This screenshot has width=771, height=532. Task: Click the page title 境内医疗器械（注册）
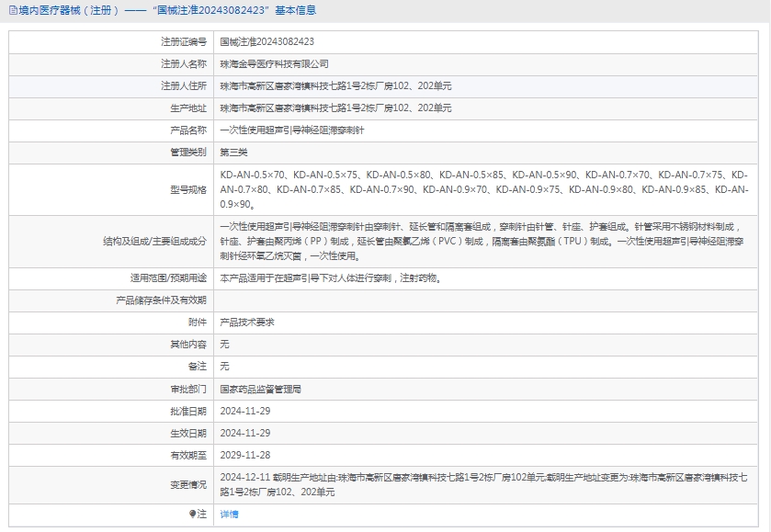(x=69, y=11)
